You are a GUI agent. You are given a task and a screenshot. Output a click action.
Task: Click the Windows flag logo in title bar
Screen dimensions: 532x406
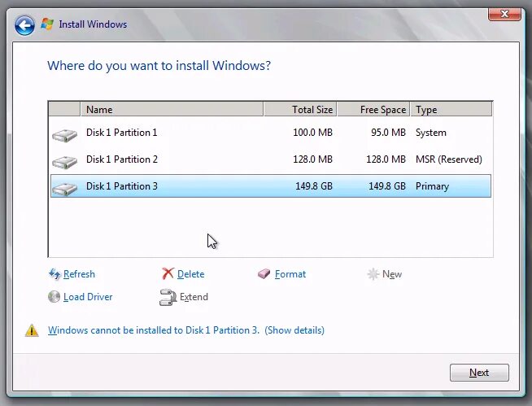[47, 24]
